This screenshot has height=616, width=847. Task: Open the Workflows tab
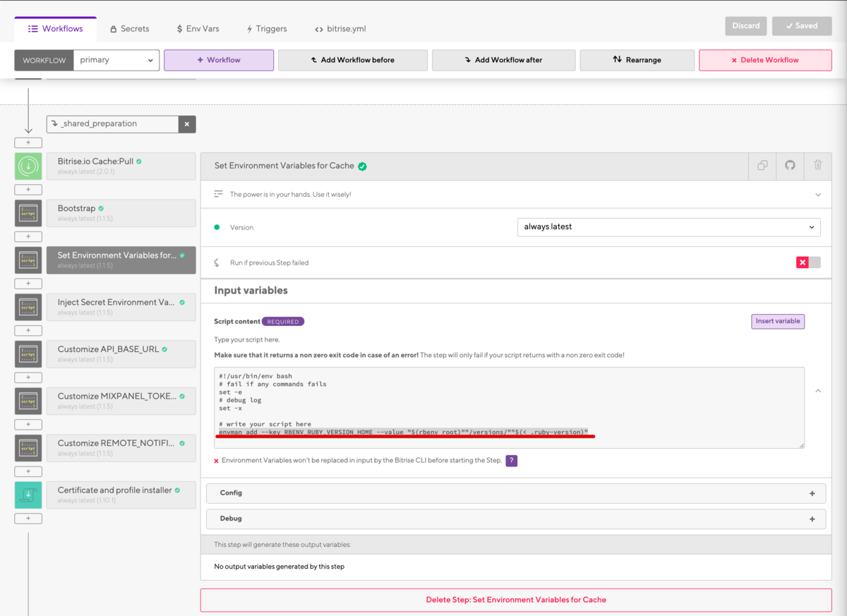pyautogui.click(x=56, y=29)
